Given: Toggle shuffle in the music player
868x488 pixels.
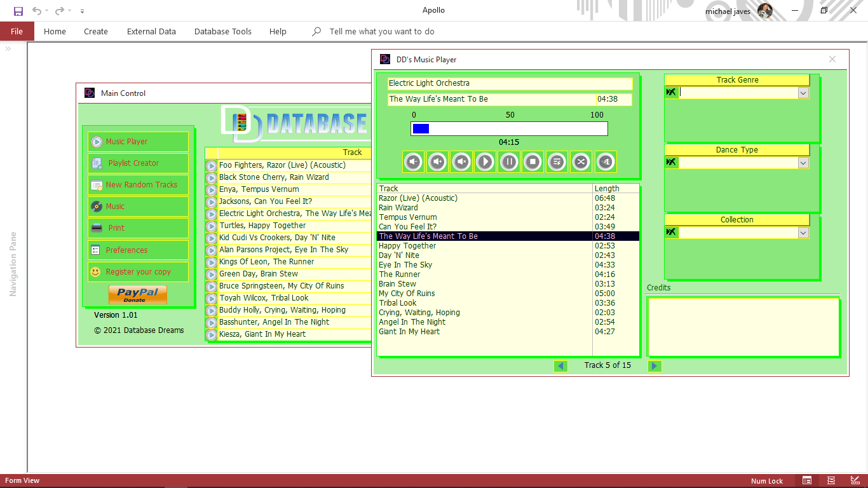Looking at the screenshot, I should 581,162.
